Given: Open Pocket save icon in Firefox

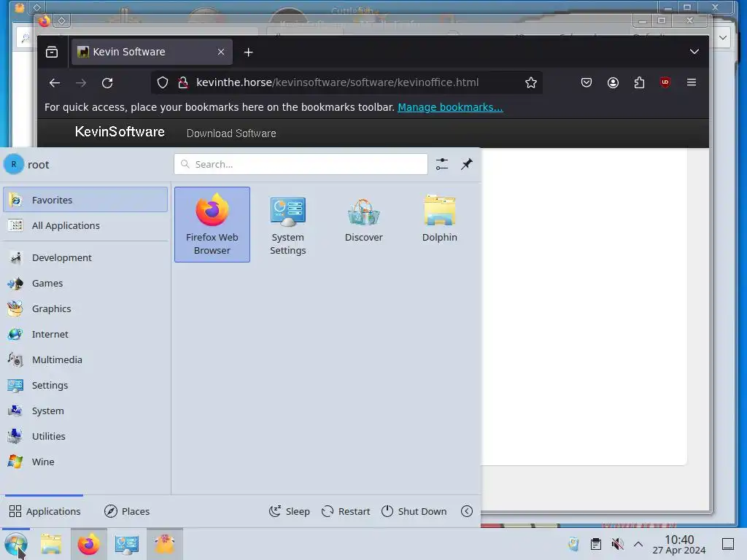Looking at the screenshot, I should (x=587, y=83).
